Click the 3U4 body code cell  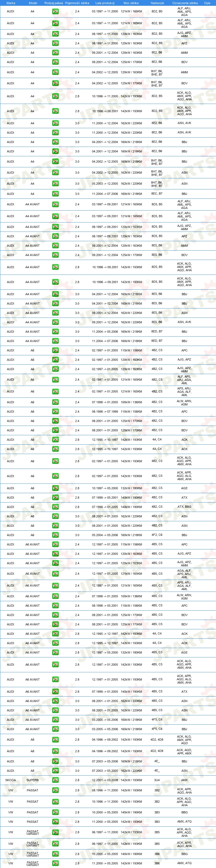click(x=157, y=780)
